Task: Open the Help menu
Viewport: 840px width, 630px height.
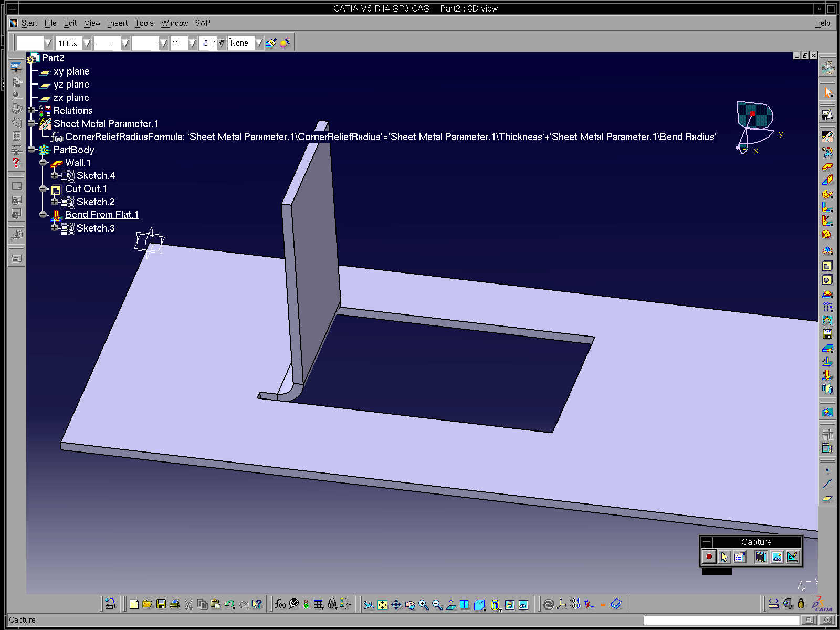Action: pos(823,23)
